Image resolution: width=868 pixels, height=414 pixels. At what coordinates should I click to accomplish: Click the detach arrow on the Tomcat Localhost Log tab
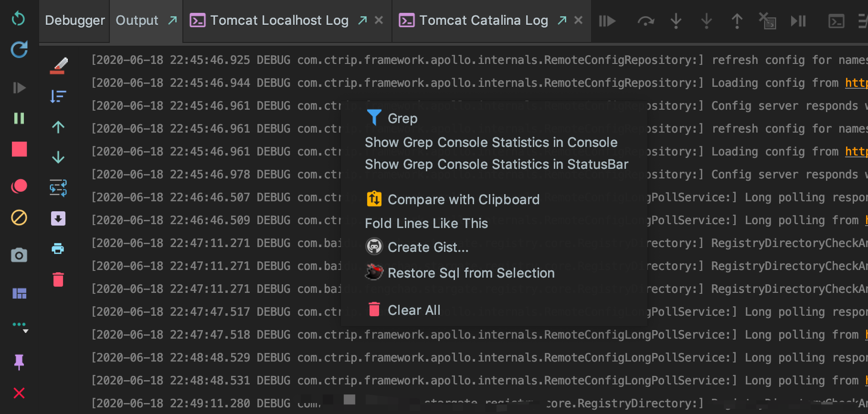point(363,21)
